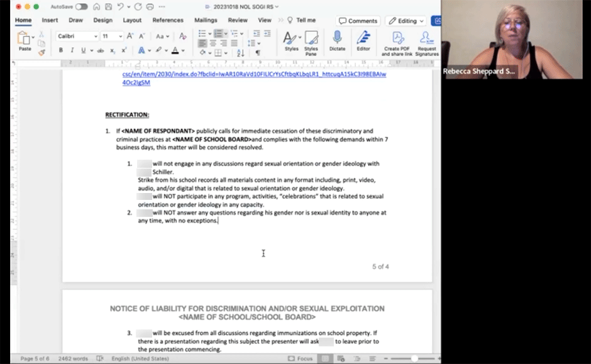Click English (United States) language indicator

point(140,358)
